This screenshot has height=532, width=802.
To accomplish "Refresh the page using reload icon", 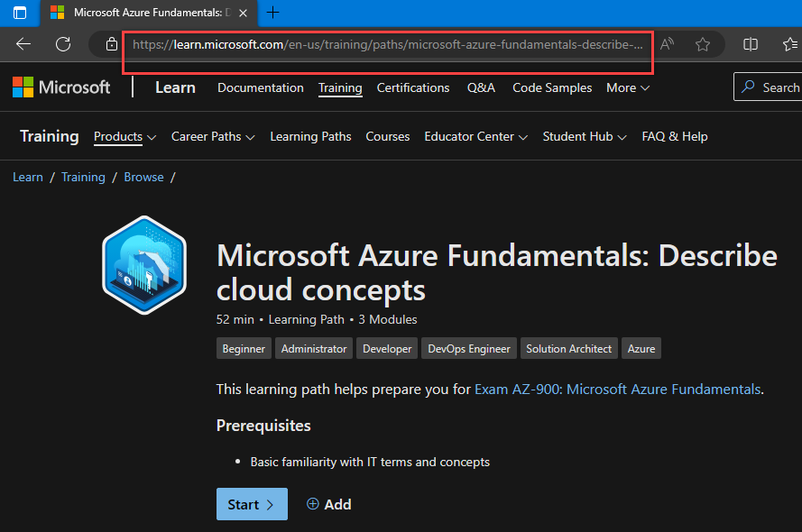I will coord(63,44).
